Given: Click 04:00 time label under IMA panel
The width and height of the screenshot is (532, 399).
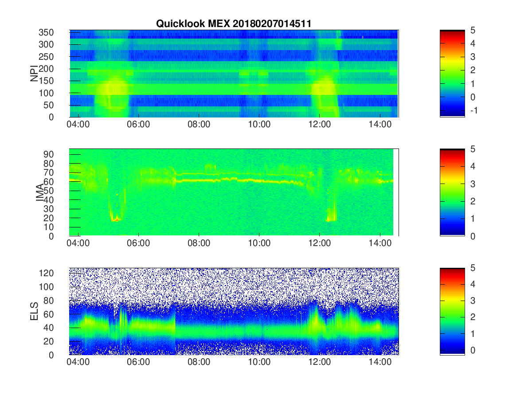Looking at the screenshot, I should (x=78, y=244).
